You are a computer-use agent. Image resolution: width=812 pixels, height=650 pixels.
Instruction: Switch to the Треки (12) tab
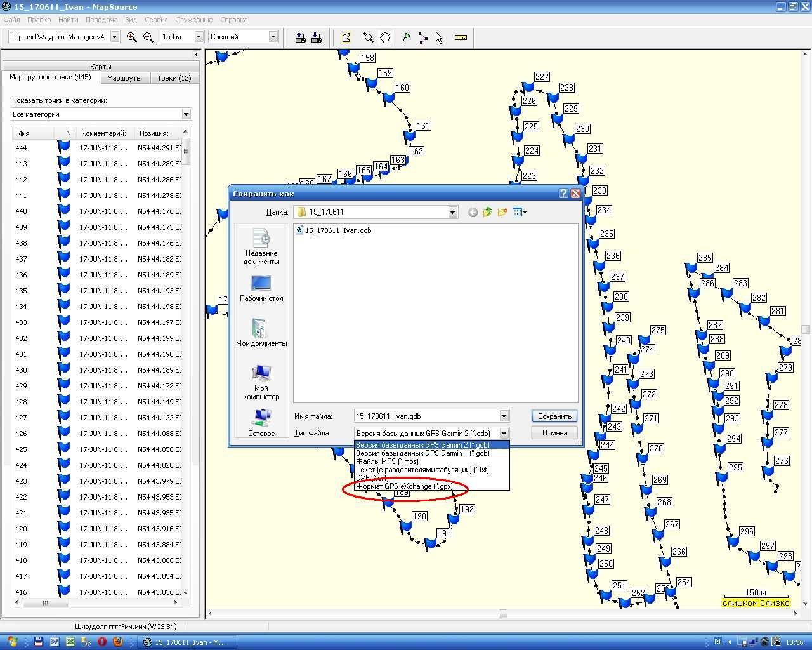pyautogui.click(x=174, y=78)
